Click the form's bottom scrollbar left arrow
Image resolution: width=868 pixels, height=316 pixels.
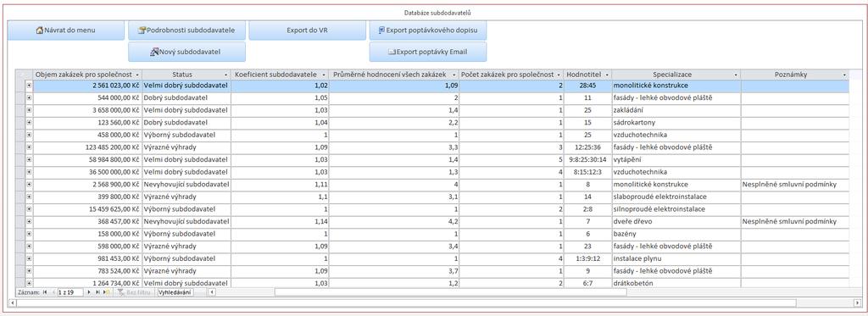pyautogui.click(x=13, y=303)
